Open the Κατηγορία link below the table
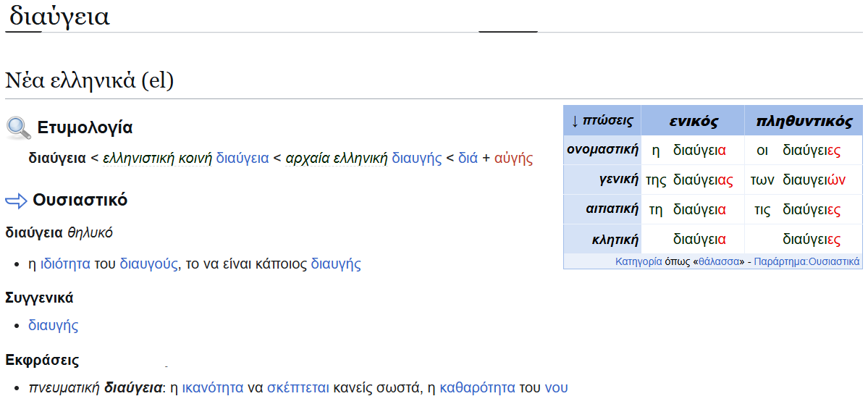 pos(639,261)
